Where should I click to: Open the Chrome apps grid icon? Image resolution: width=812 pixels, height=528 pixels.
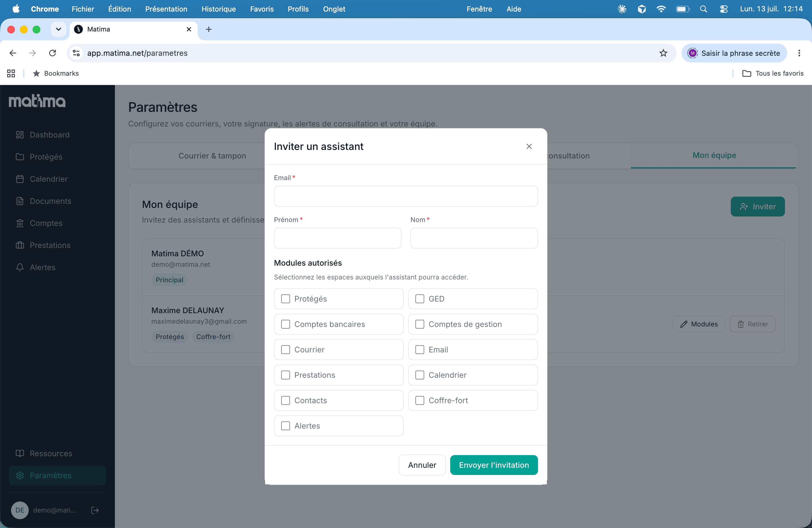[11, 73]
